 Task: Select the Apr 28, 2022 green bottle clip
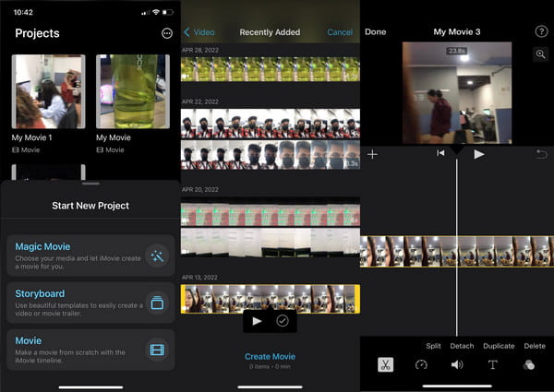[271, 69]
